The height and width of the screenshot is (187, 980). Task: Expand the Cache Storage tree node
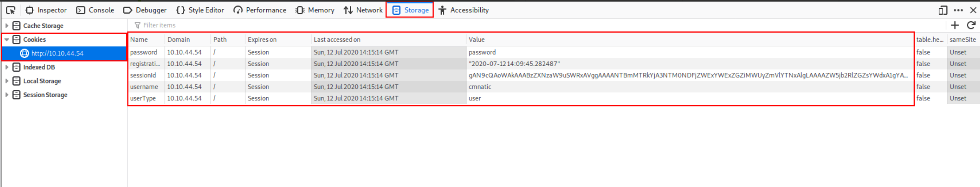[x=7, y=26]
